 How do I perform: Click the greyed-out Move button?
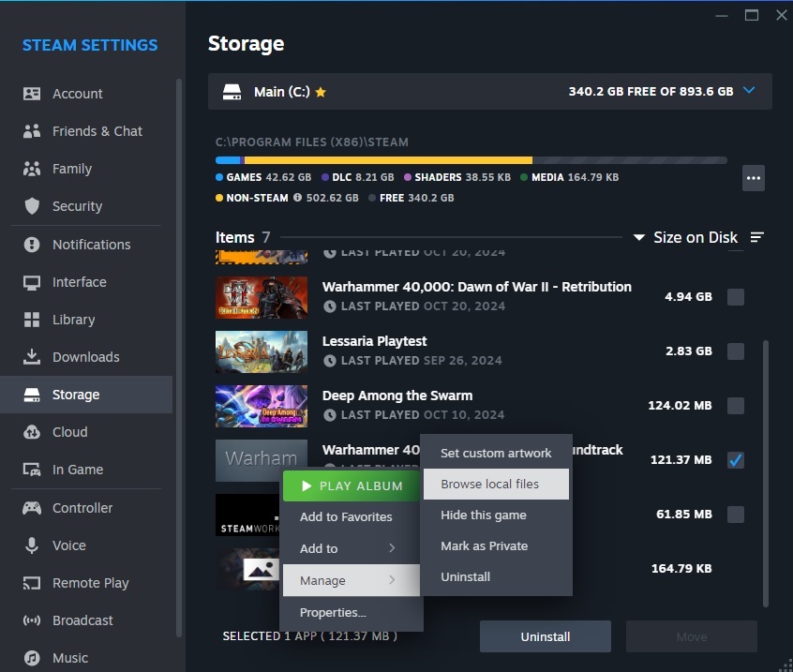click(692, 636)
